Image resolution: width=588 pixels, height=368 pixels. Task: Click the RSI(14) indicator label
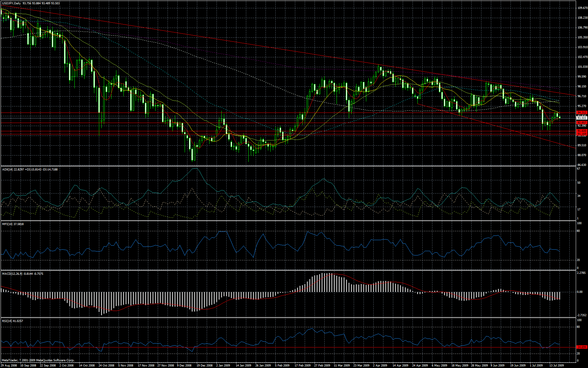(x=7, y=321)
